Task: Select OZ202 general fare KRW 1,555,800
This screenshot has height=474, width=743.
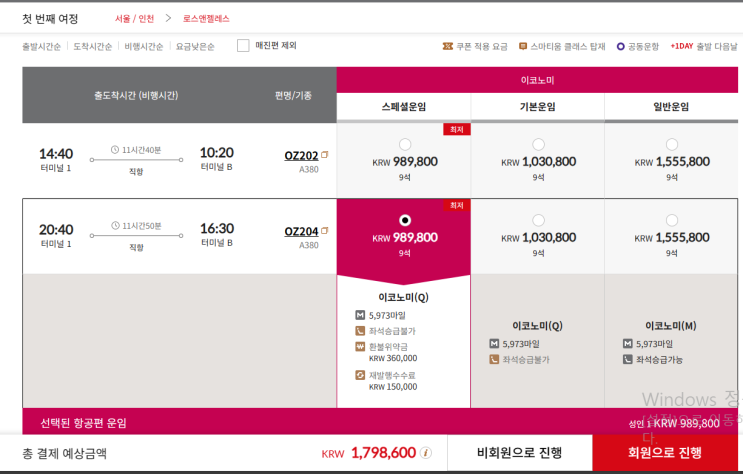Action: click(x=672, y=144)
